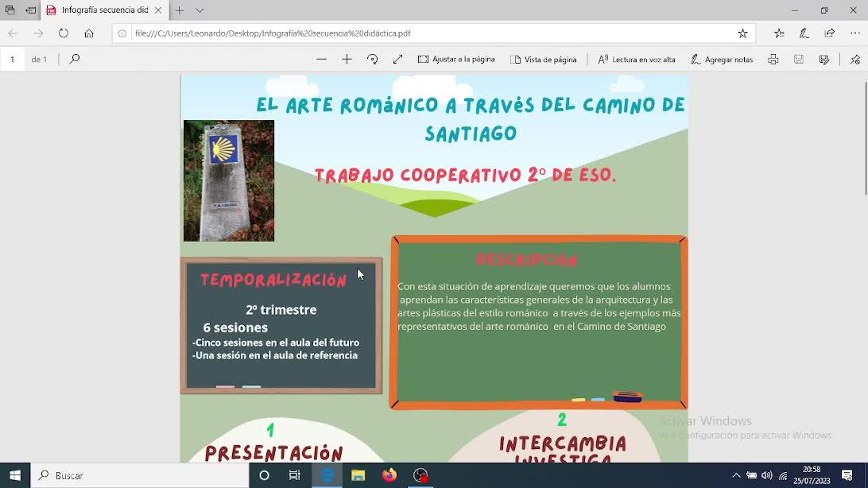Open Vista de página options

click(x=544, y=60)
